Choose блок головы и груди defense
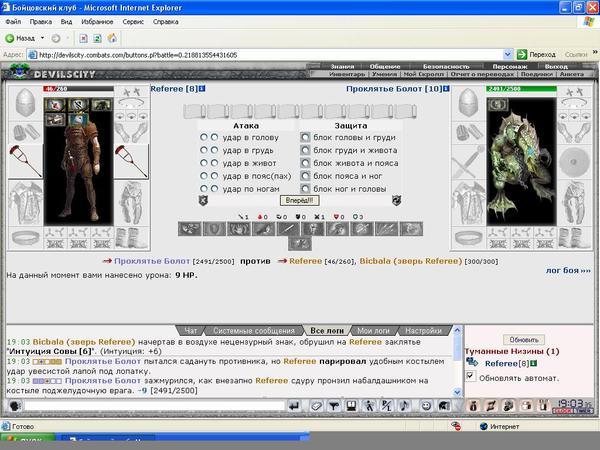 [x=305, y=137]
